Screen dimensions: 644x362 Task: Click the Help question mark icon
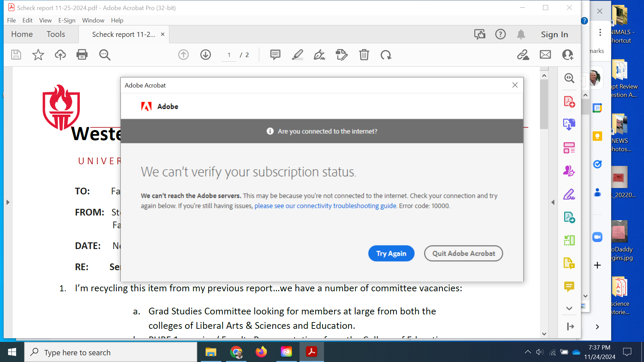tap(500, 34)
